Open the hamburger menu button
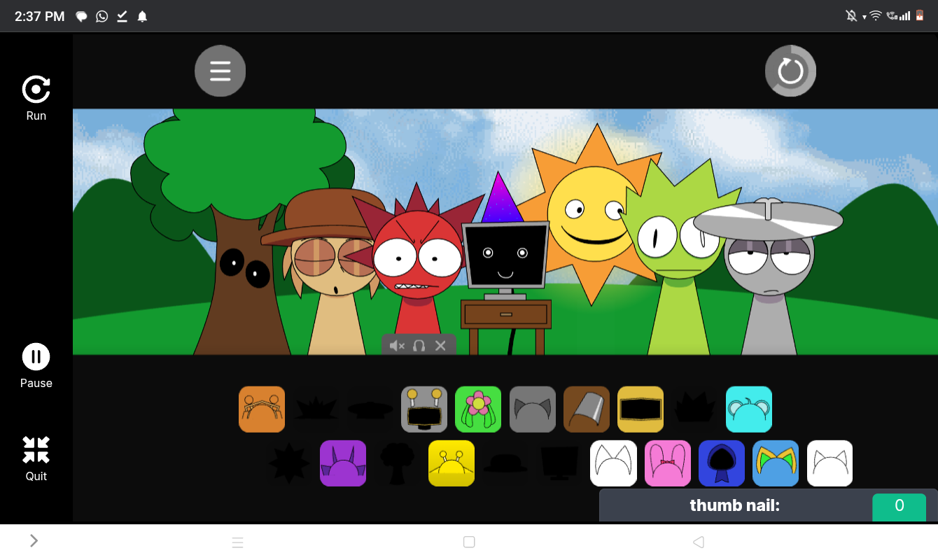 coord(220,71)
